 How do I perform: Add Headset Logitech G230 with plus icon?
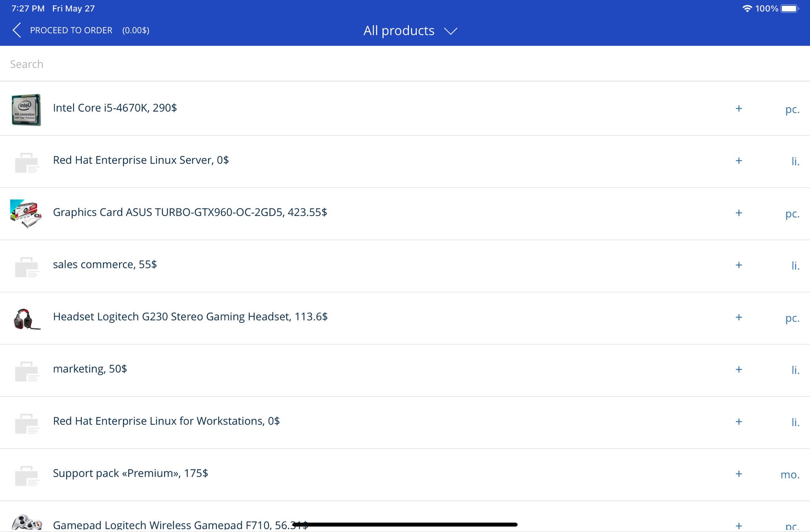[x=738, y=318]
